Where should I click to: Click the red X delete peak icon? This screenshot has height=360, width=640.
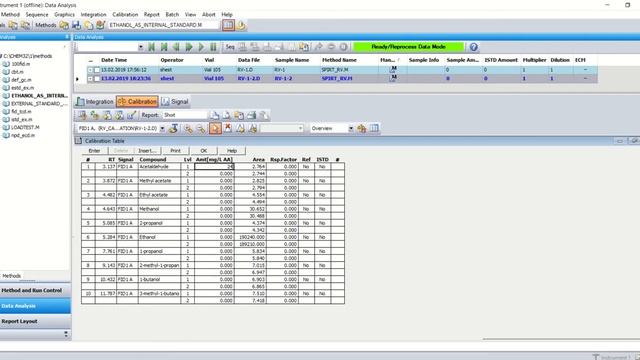click(228, 129)
